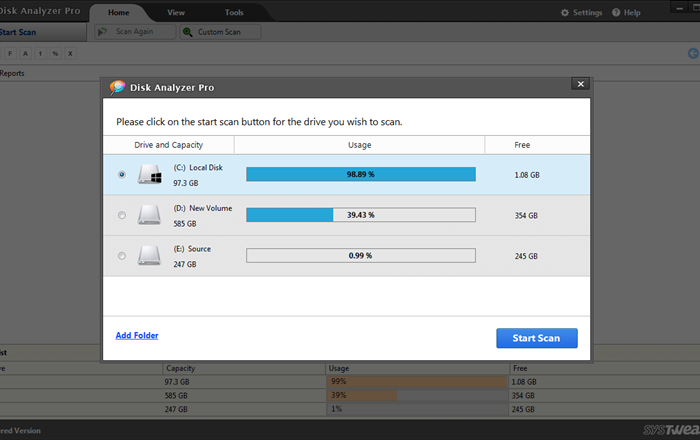
Task: Click the % filter icon
Action: [x=55, y=54]
